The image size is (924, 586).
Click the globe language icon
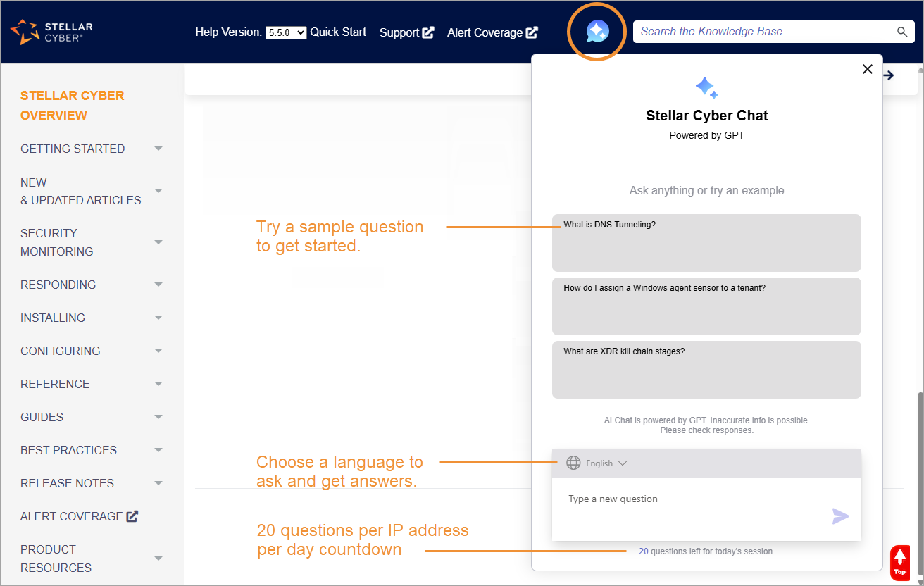[x=573, y=463]
